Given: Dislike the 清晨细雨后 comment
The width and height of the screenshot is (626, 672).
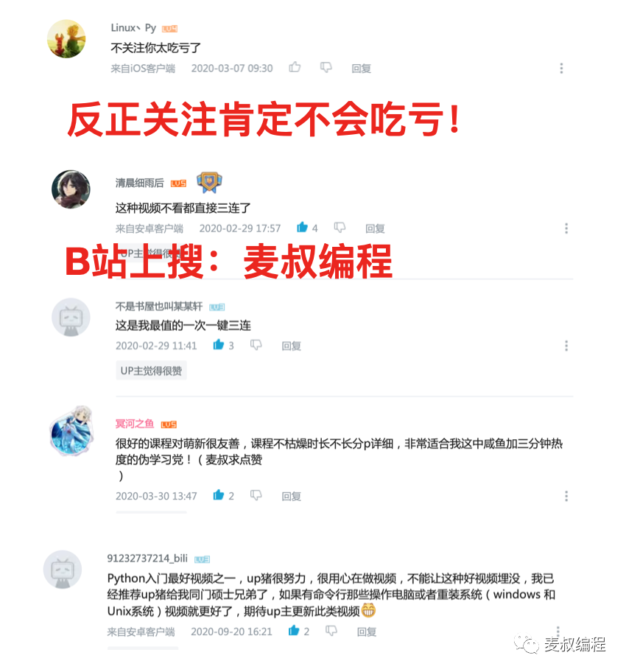Looking at the screenshot, I should tap(340, 228).
